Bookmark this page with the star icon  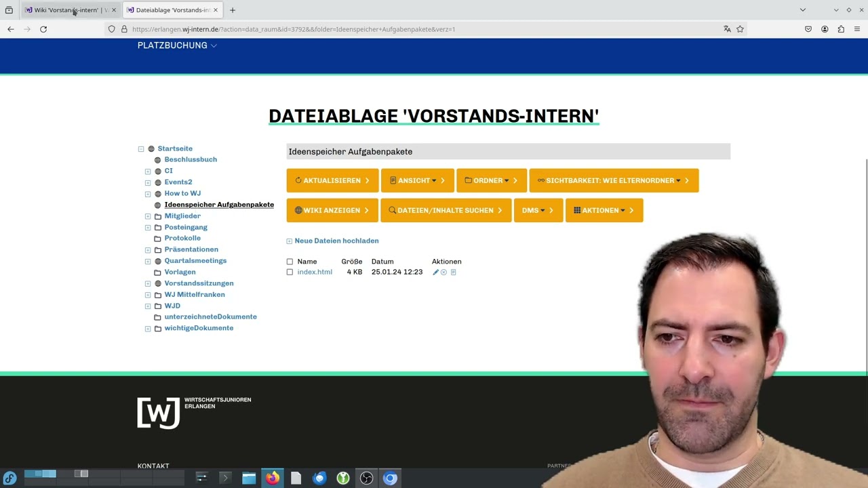click(x=740, y=29)
